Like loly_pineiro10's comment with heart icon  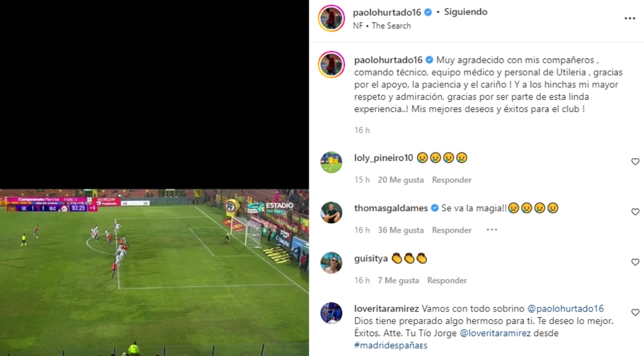coord(635,161)
